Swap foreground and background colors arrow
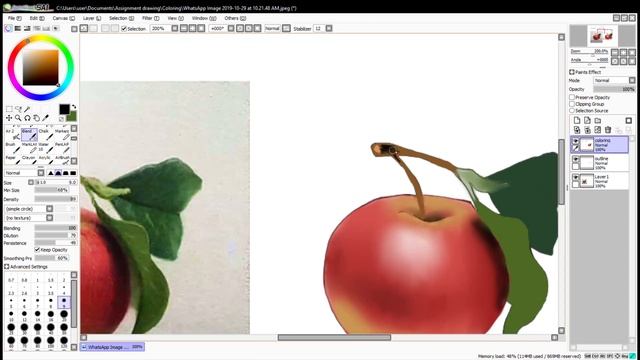640x360 pixels. [74, 107]
